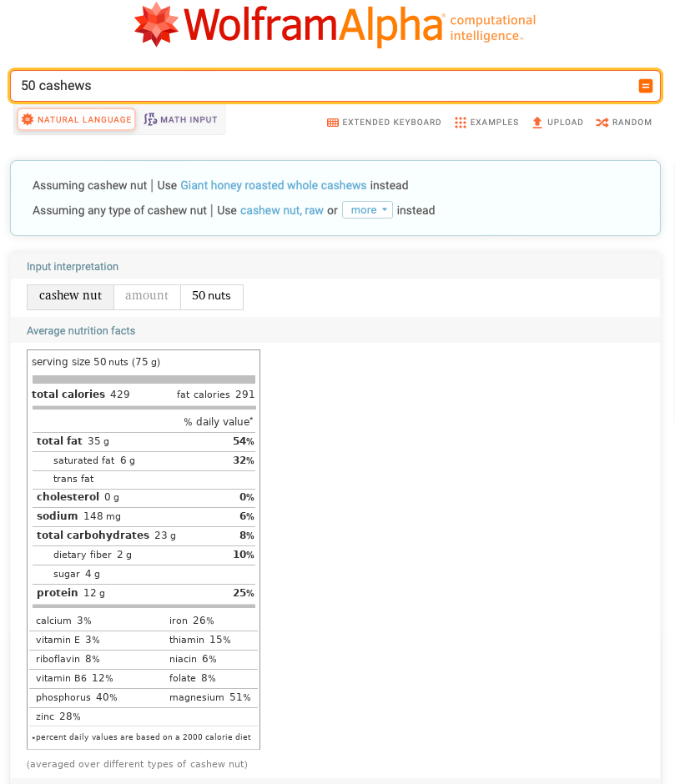Click the 'protein 12 g' row
Viewport: 675px width, 784px height.
(x=144, y=594)
